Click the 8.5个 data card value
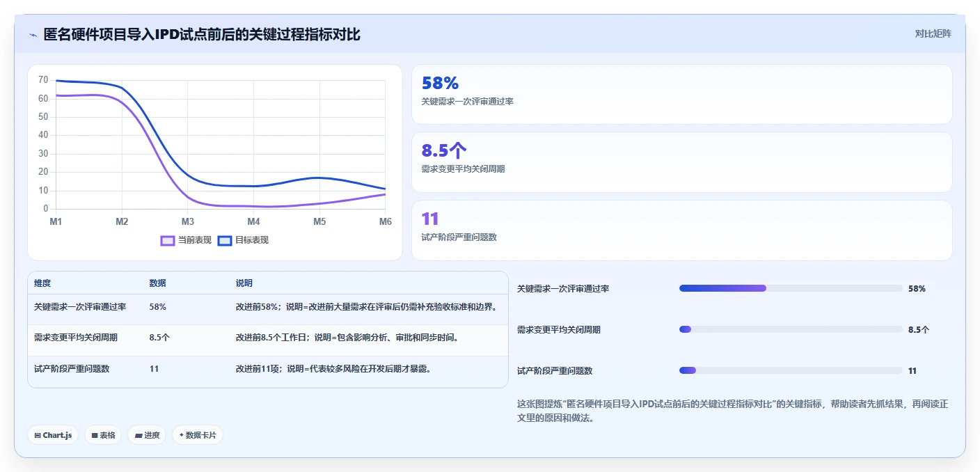Screen dimensions: 980x472 pyautogui.click(x=443, y=150)
